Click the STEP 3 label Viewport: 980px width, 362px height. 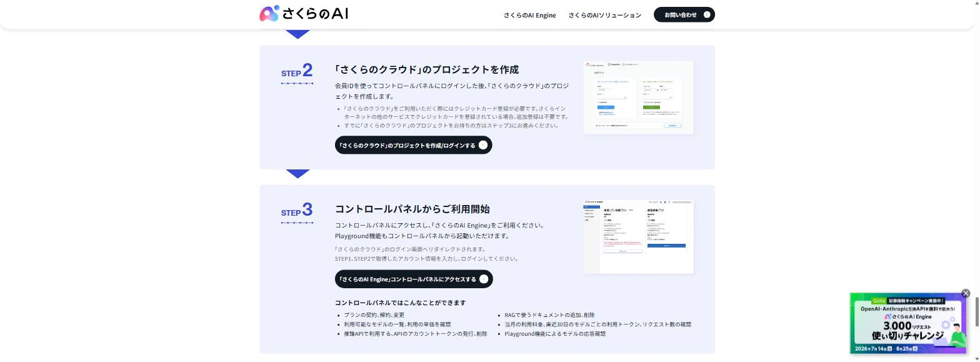pyautogui.click(x=297, y=211)
